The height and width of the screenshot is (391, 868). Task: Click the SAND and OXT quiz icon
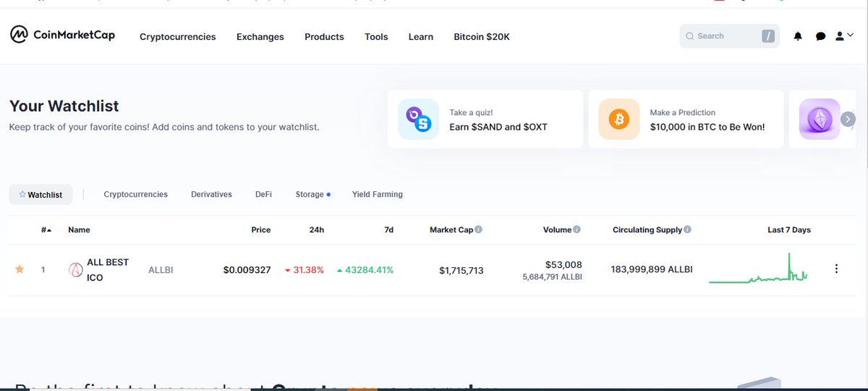tap(418, 119)
